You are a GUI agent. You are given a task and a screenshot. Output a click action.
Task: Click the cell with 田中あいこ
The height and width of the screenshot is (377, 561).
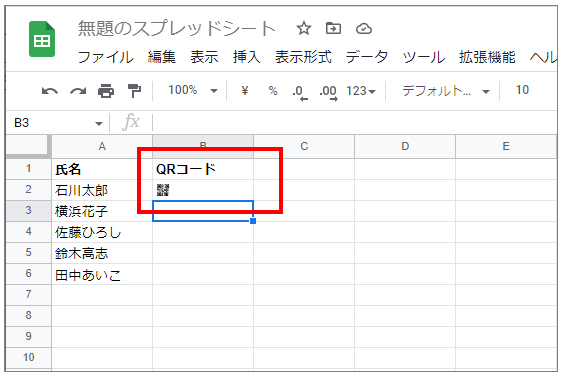pos(102,274)
